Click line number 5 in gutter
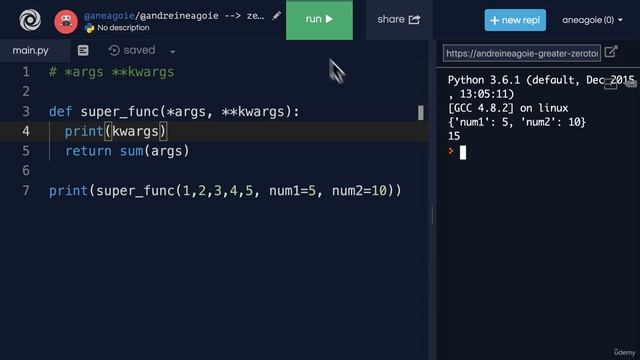 [26, 151]
